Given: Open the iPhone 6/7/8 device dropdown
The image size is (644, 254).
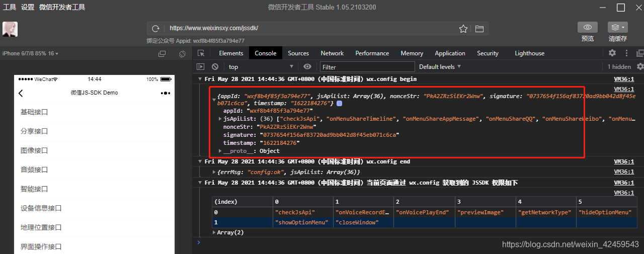Looking at the screenshot, I should pos(31,53).
